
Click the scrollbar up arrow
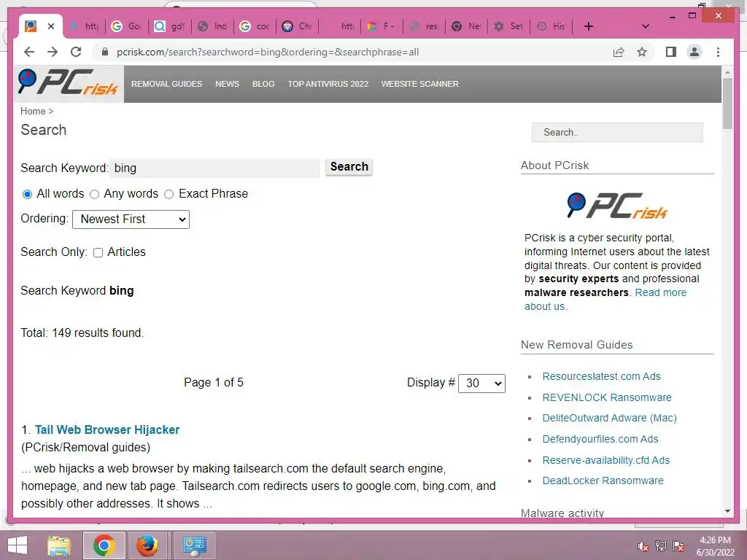click(727, 72)
